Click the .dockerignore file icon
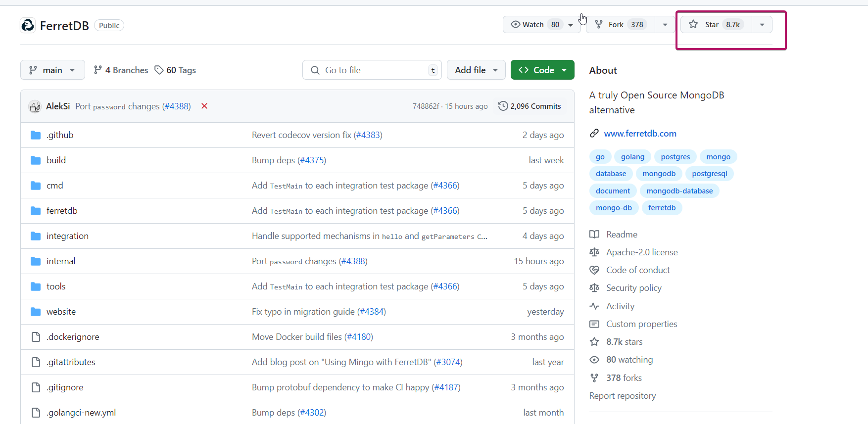Screen dimensions: 868x424 coord(36,337)
